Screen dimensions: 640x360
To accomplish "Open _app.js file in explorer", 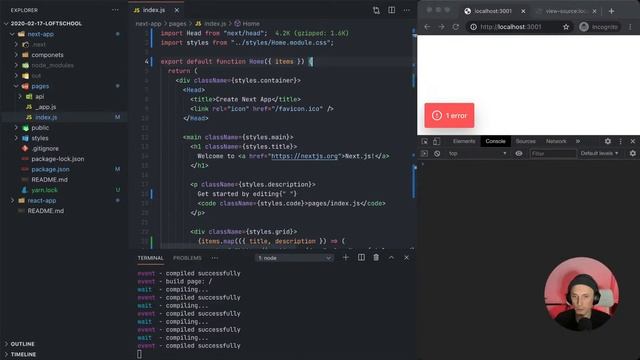I will (46, 107).
